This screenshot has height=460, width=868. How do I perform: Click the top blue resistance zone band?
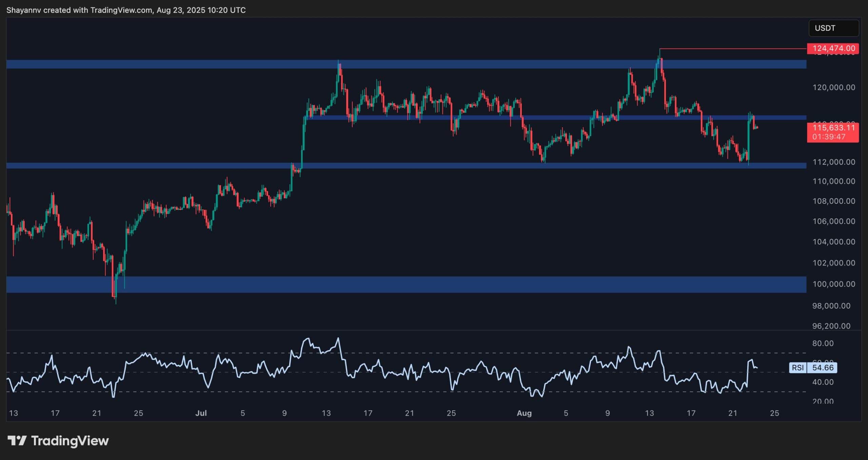pyautogui.click(x=406, y=64)
